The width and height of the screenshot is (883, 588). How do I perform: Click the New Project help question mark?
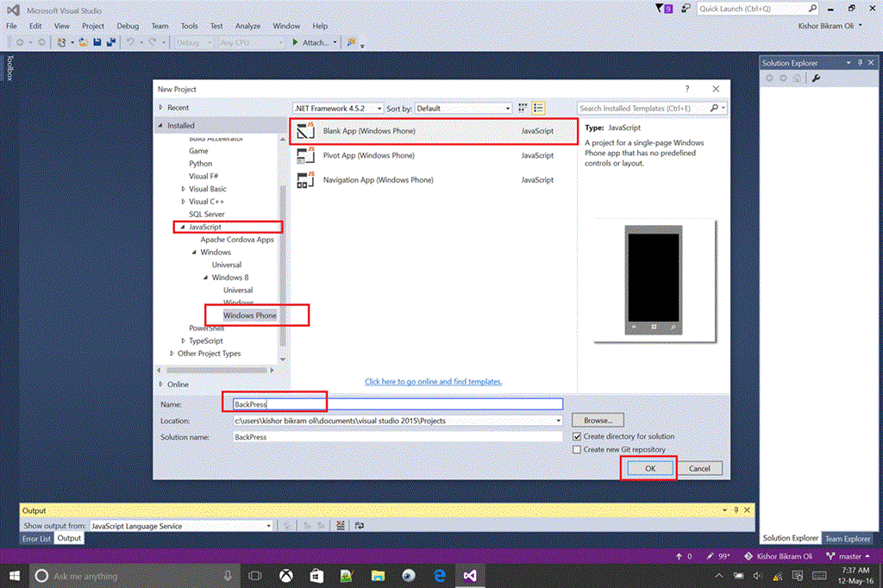[x=687, y=89]
